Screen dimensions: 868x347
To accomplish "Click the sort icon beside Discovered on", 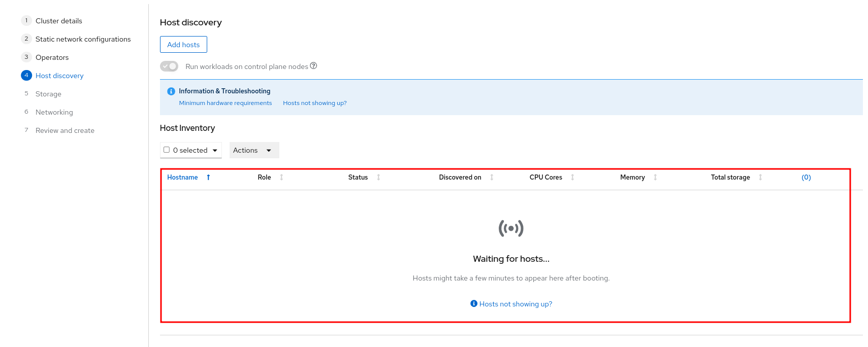I will pos(492,177).
